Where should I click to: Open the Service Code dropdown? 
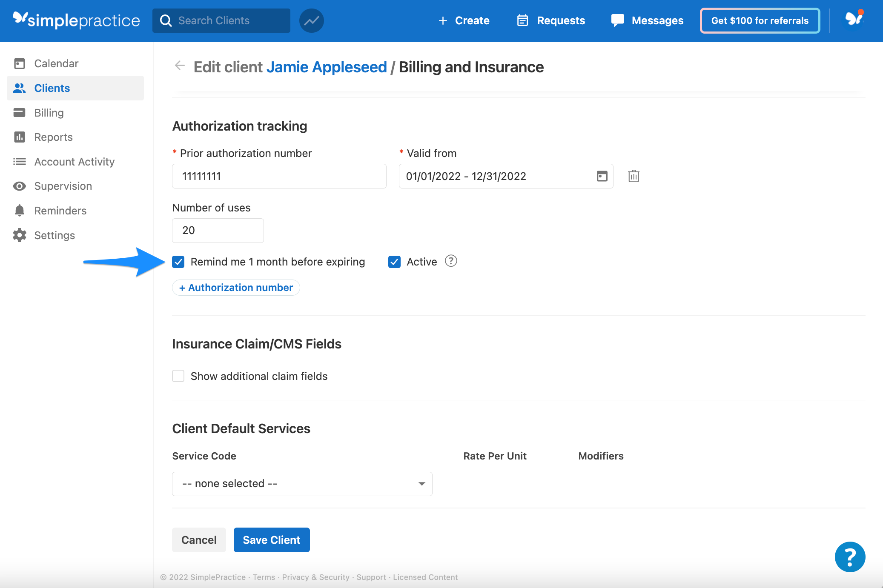(x=301, y=483)
